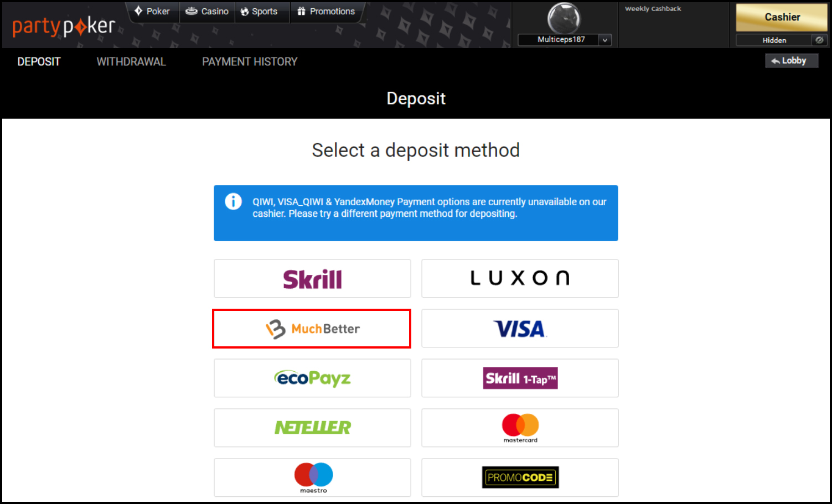832x504 pixels.
Task: Choose VISA deposit method
Action: click(520, 329)
